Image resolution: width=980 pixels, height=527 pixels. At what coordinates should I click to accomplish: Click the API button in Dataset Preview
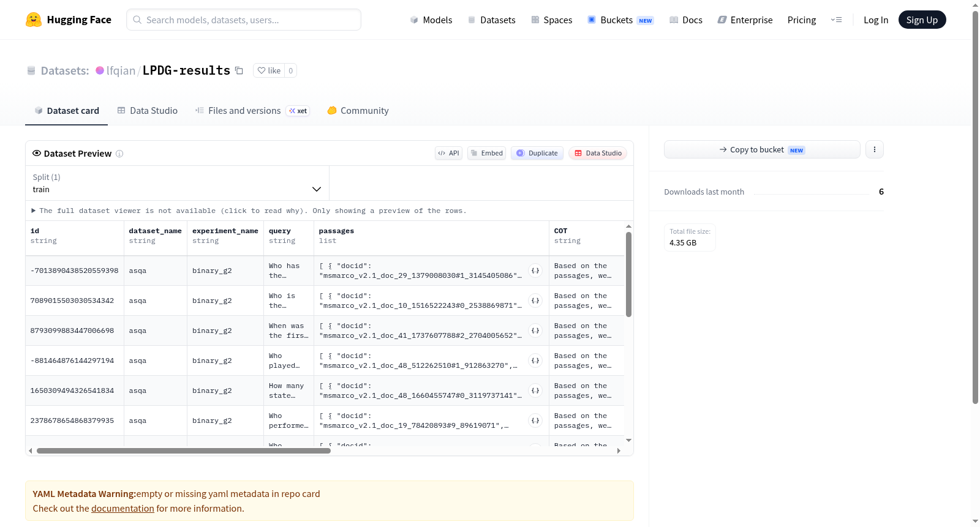tap(449, 153)
